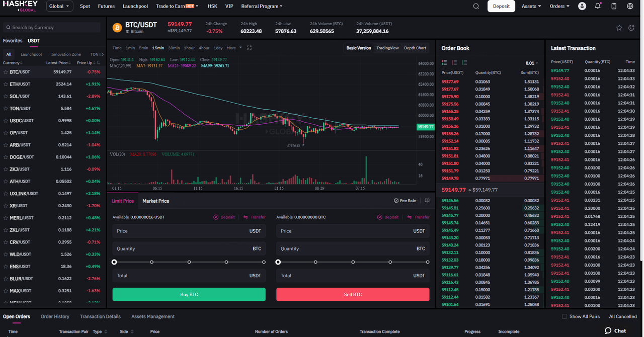Sort the currency list by Currency
This screenshot has width=644, height=337.
pyautogui.click(x=12, y=63)
